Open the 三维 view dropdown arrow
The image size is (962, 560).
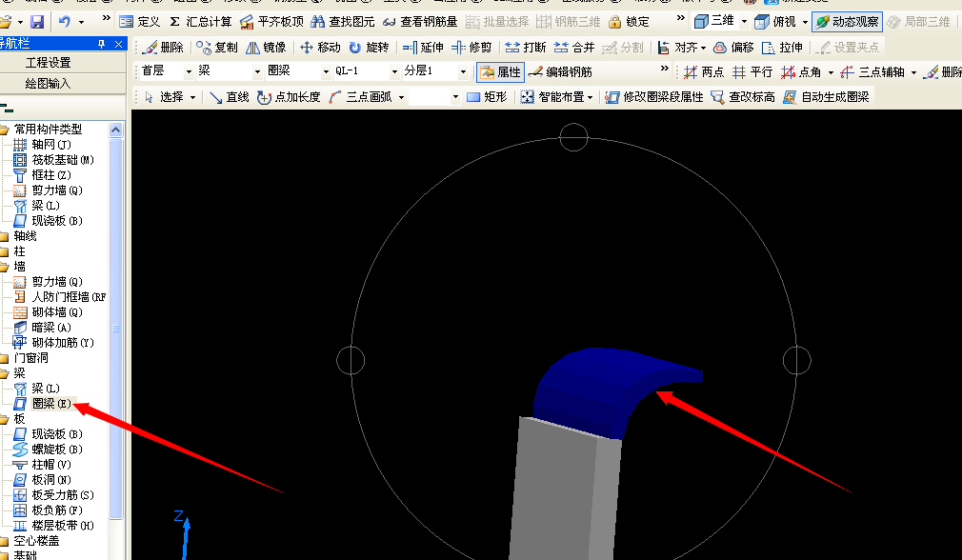[744, 22]
